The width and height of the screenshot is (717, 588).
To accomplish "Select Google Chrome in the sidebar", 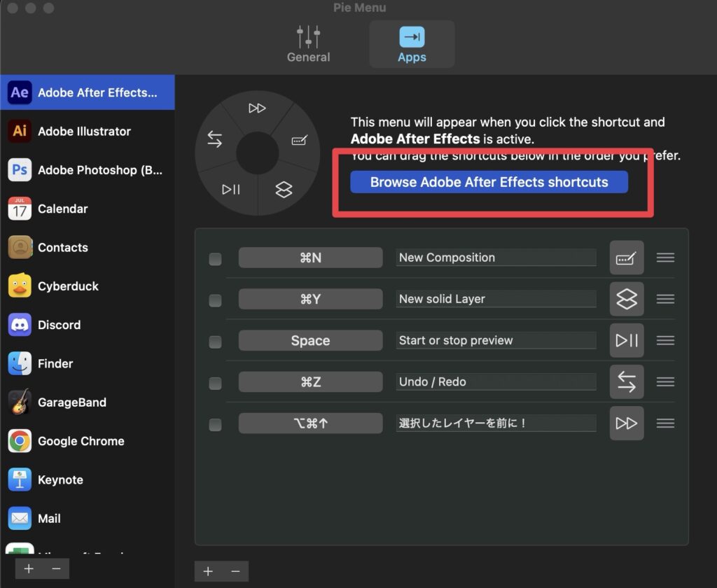I will pos(88,441).
